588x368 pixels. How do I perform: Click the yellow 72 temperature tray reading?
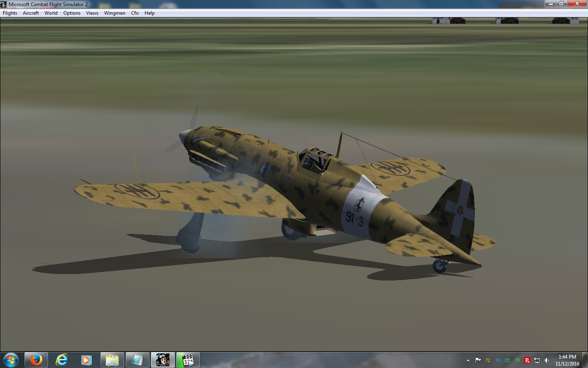(x=488, y=360)
